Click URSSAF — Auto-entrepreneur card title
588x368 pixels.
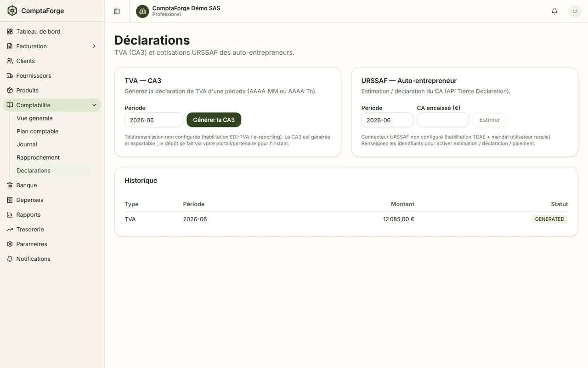[x=409, y=80]
